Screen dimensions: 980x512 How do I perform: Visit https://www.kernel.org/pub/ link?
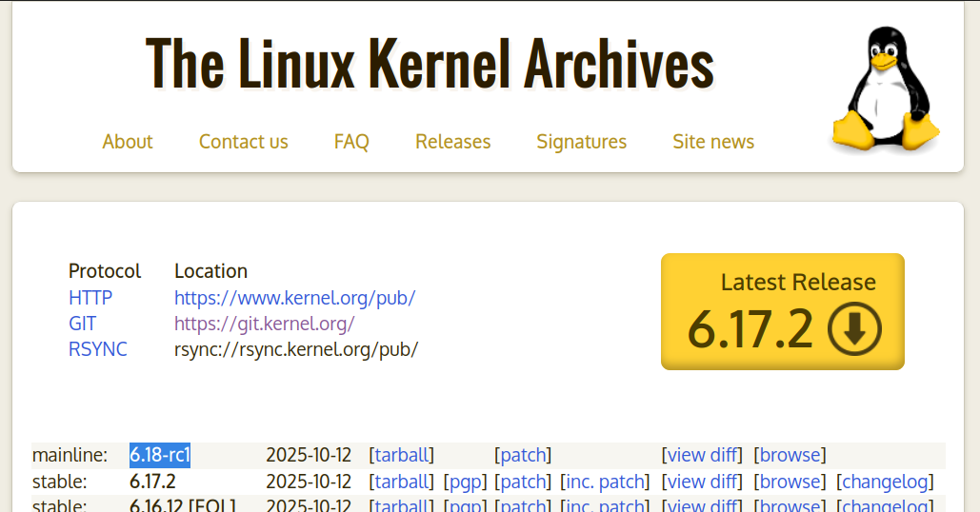tap(294, 298)
